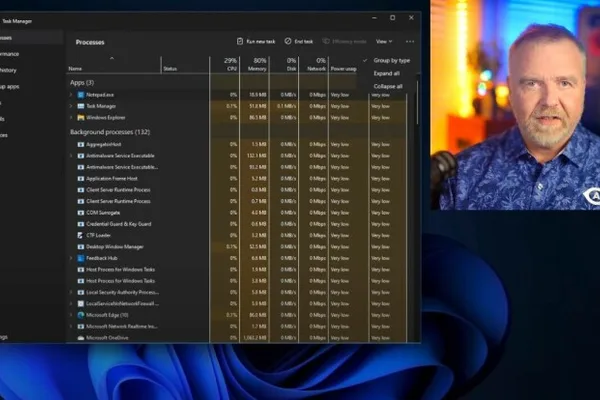This screenshot has width=600, height=400.
Task: Open the three-dot more options menu
Action: [x=410, y=41]
